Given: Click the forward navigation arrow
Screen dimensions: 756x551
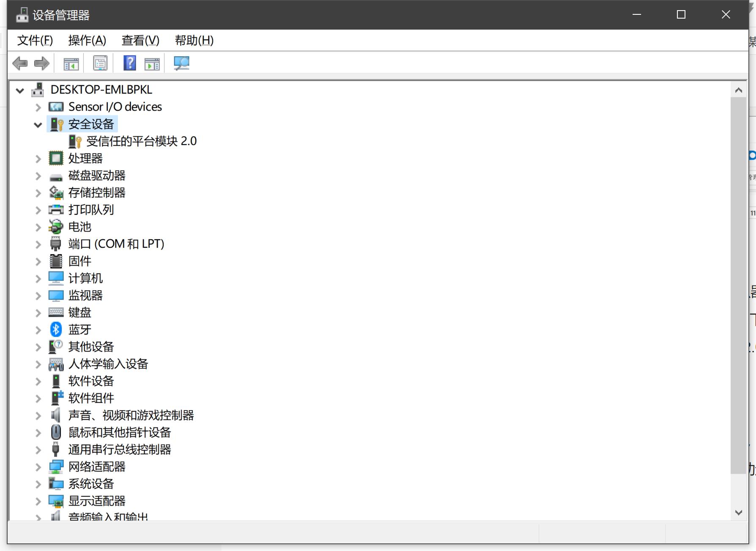Looking at the screenshot, I should (x=41, y=63).
